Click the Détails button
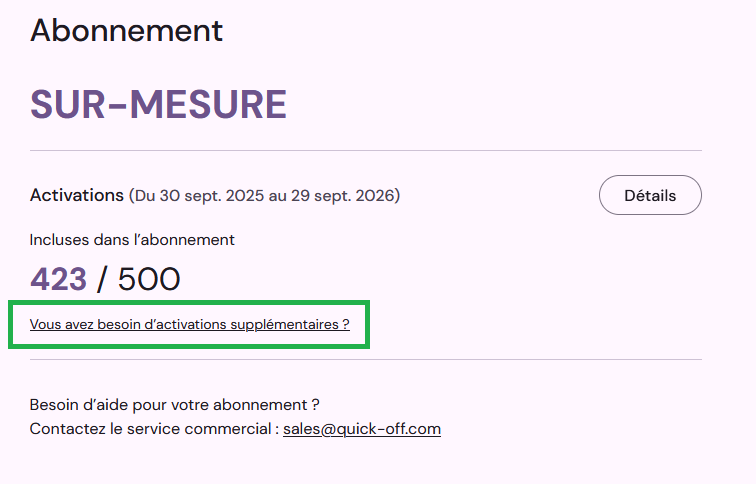The width and height of the screenshot is (756, 484). click(x=650, y=195)
